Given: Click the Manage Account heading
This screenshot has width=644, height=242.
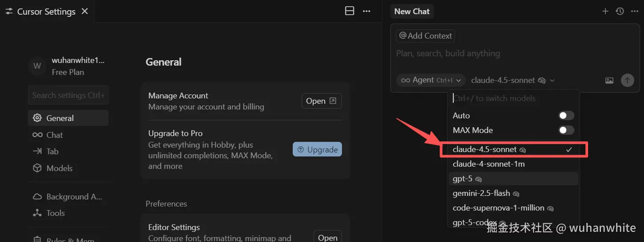Looking at the screenshot, I should pyautogui.click(x=178, y=96).
